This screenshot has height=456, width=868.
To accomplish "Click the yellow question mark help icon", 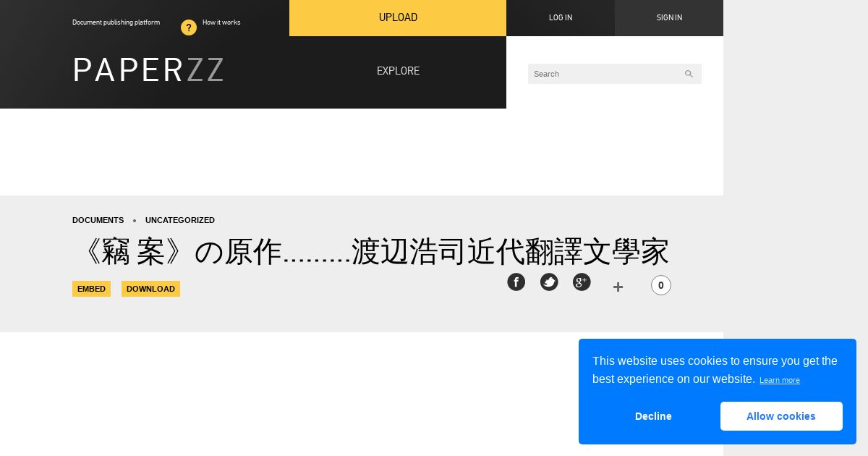I will click(x=189, y=28).
